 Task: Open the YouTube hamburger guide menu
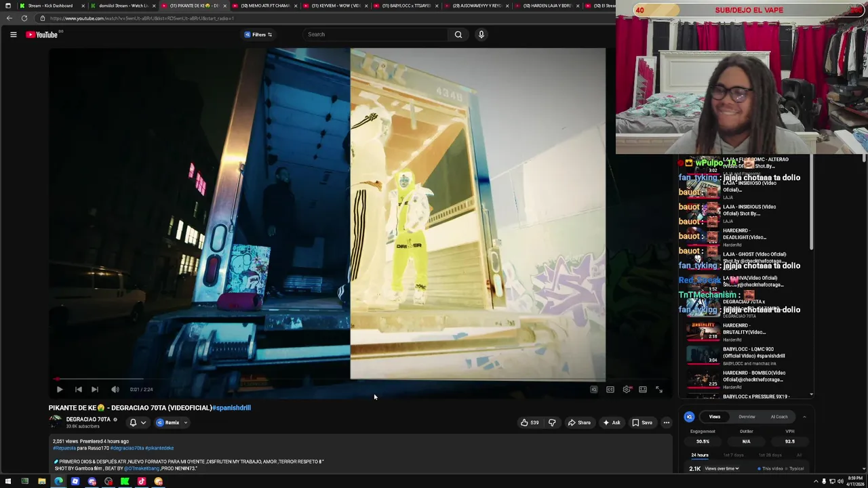click(13, 35)
